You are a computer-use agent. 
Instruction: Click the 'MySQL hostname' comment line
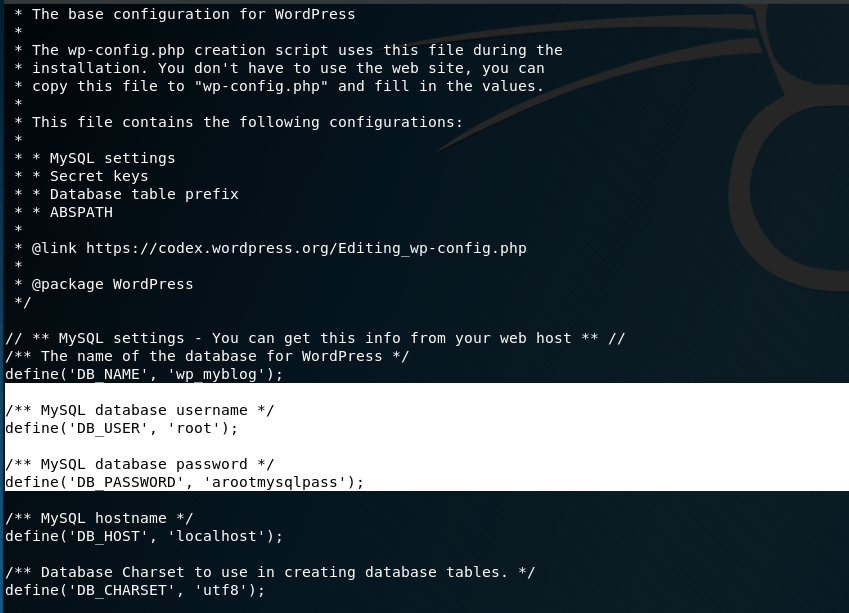(99, 519)
